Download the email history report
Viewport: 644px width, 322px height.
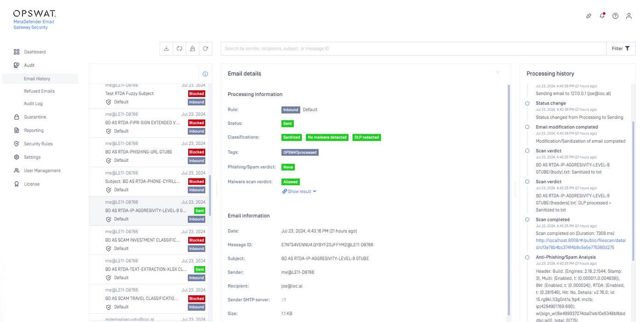click(x=166, y=48)
